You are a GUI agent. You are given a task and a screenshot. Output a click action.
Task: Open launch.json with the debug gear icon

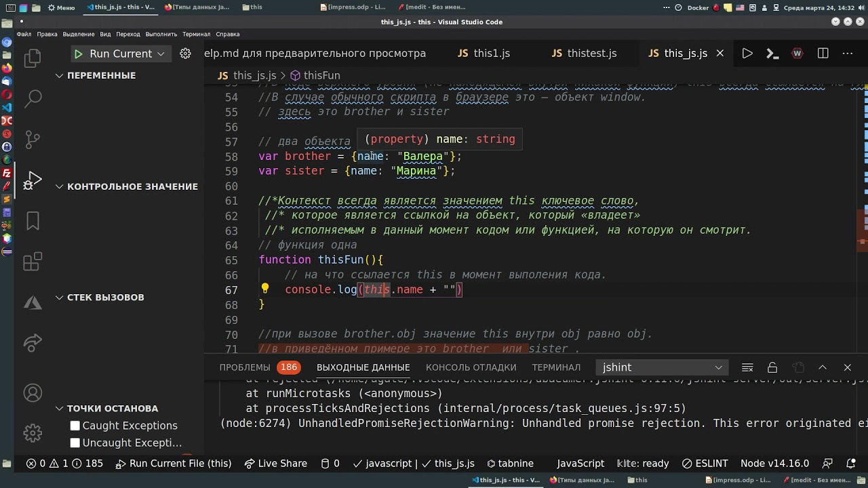click(x=185, y=54)
